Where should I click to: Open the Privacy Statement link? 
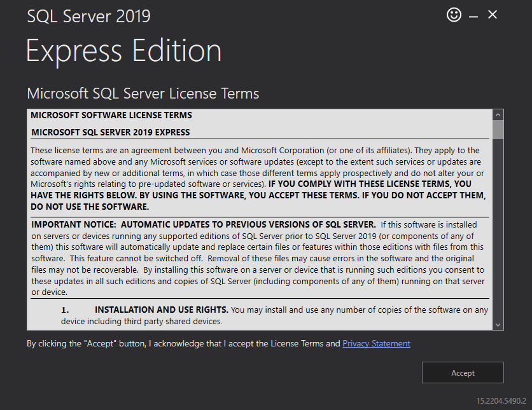click(x=376, y=344)
